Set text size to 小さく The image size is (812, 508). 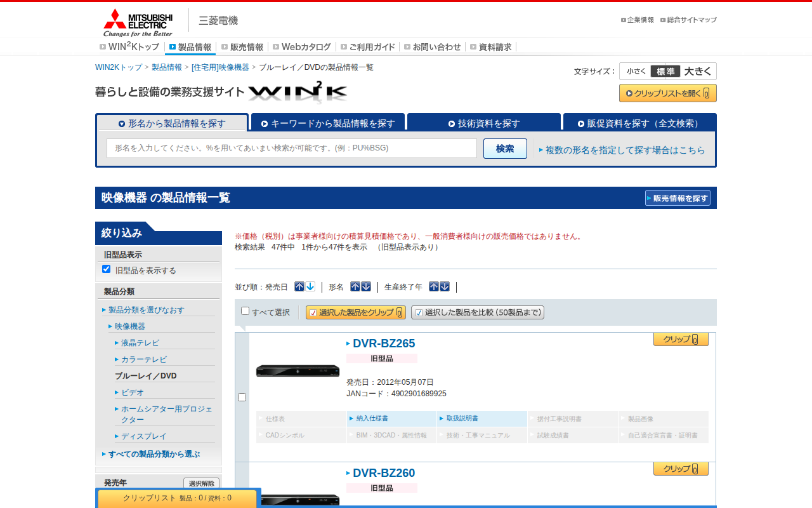coord(636,71)
